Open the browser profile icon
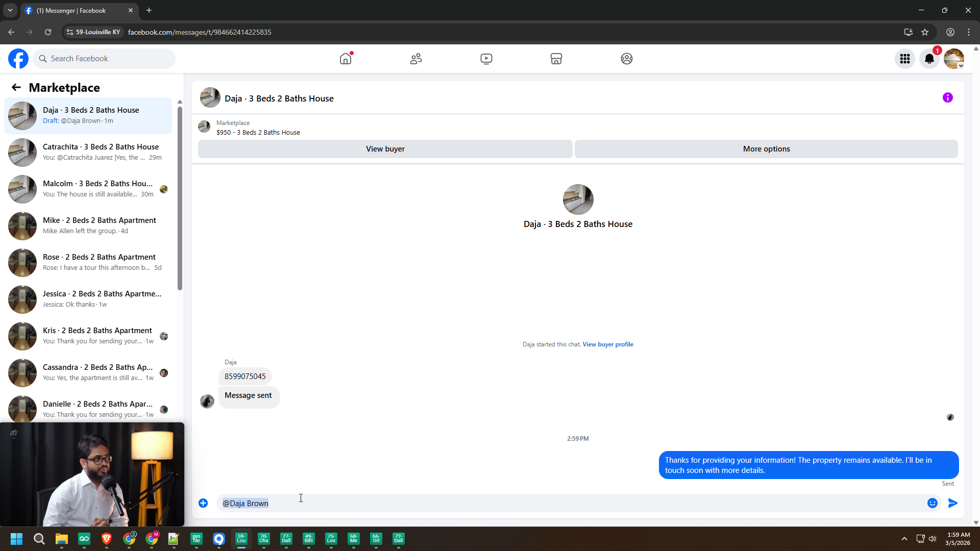The height and width of the screenshot is (551, 980). 950,32
